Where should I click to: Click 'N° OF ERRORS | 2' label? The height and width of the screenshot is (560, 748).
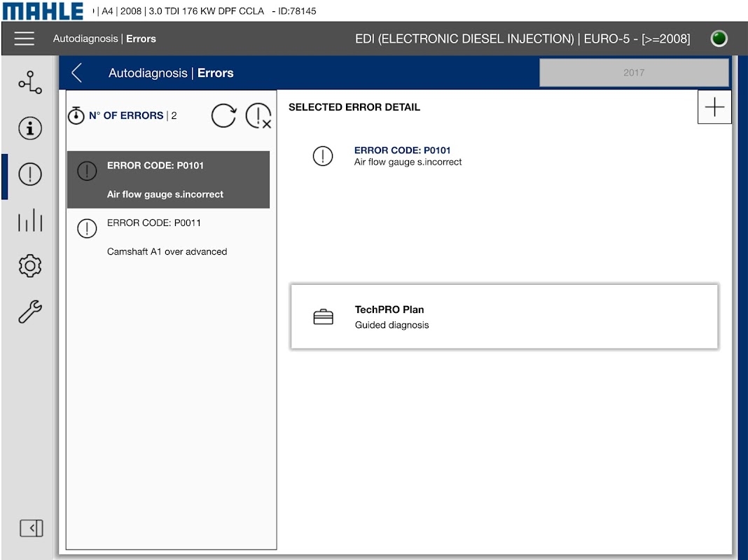(x=133, y=115)
